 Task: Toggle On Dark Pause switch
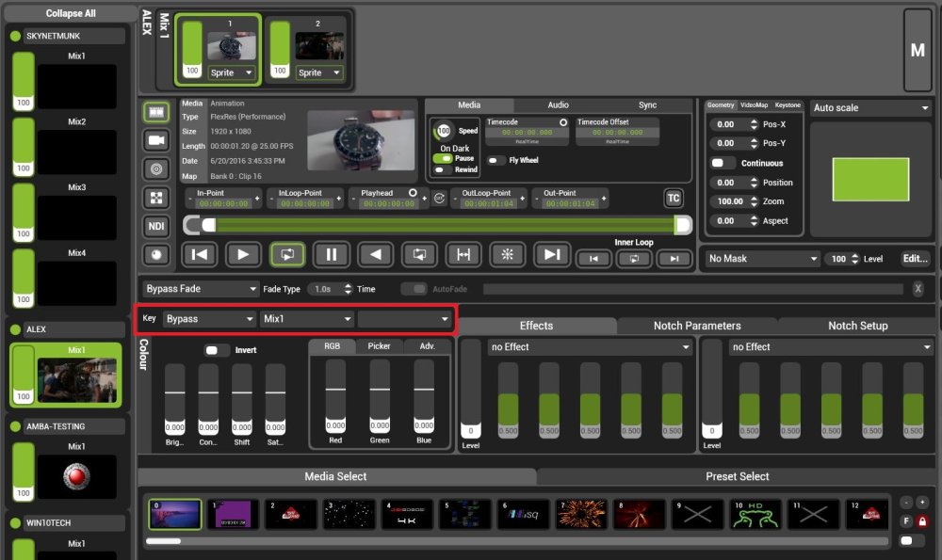443,158
